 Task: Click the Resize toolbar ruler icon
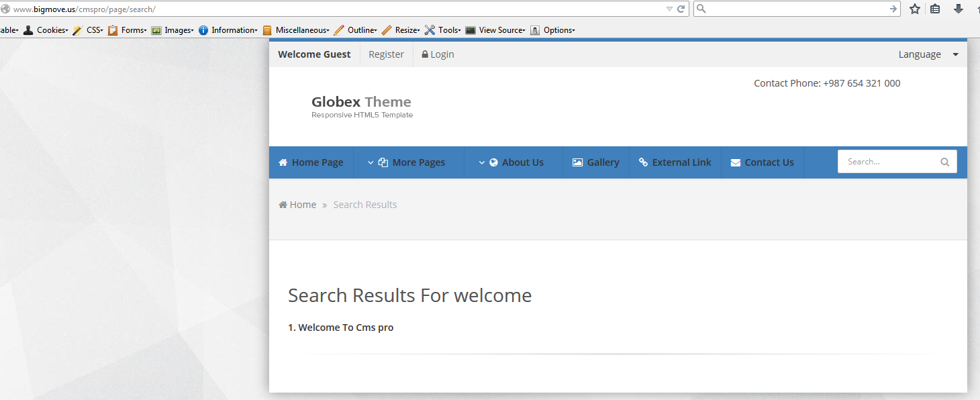click(x=387, y=30)
